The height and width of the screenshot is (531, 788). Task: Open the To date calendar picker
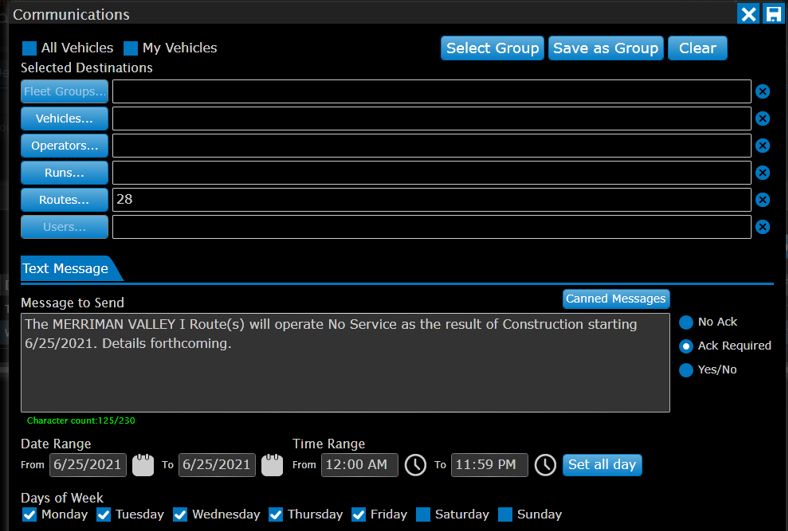click(x=272, y=465)
